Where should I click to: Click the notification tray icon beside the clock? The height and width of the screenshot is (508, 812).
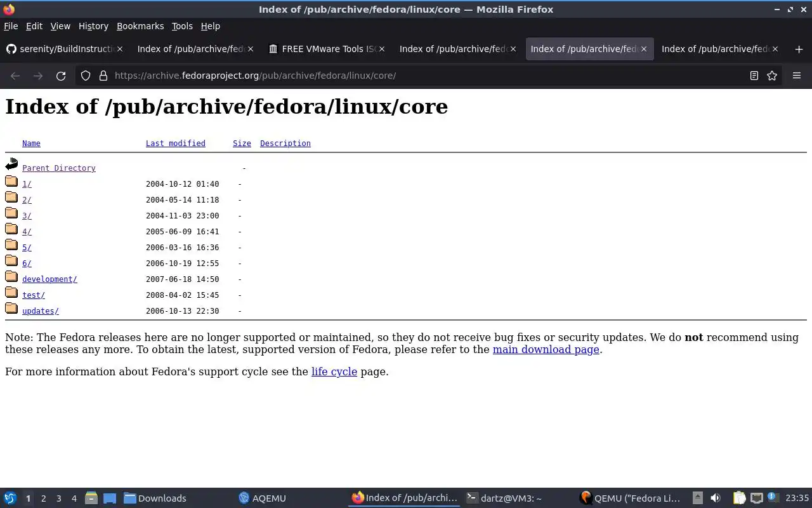[773, 497]
